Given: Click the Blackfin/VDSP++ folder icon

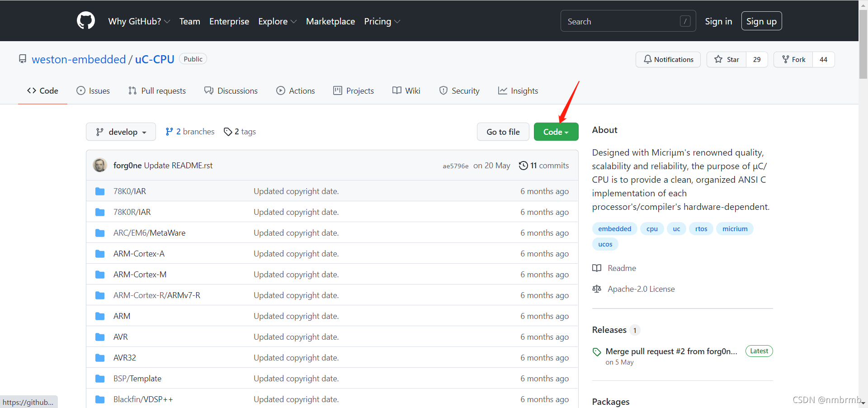Looking at the screenshot, I should click(100, 399).
